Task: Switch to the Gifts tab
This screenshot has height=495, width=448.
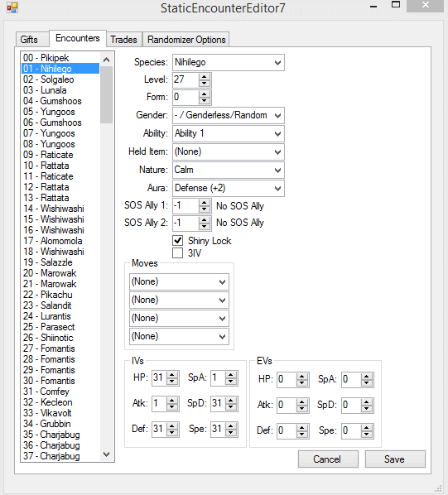Action: click(29, 40)
